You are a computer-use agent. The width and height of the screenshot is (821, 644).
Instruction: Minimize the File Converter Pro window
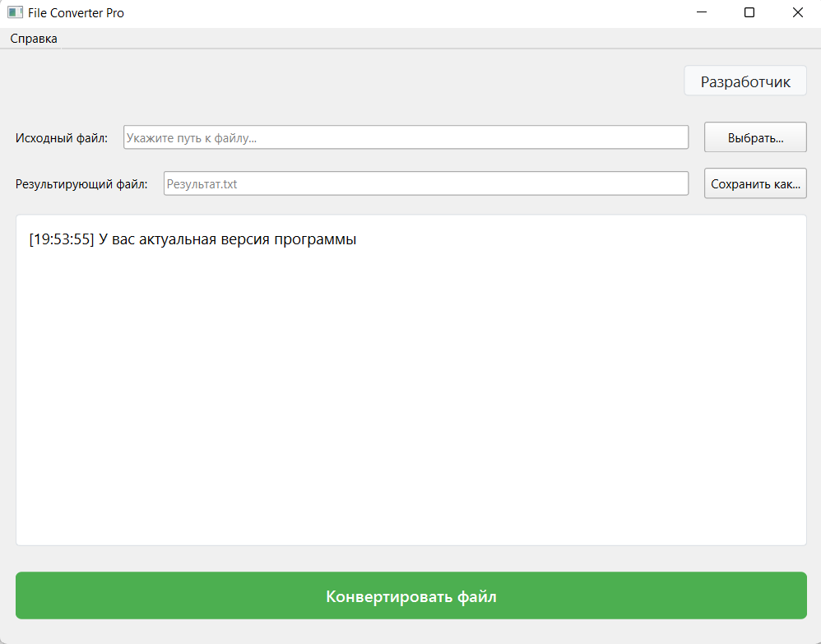[x=702, y=12]
